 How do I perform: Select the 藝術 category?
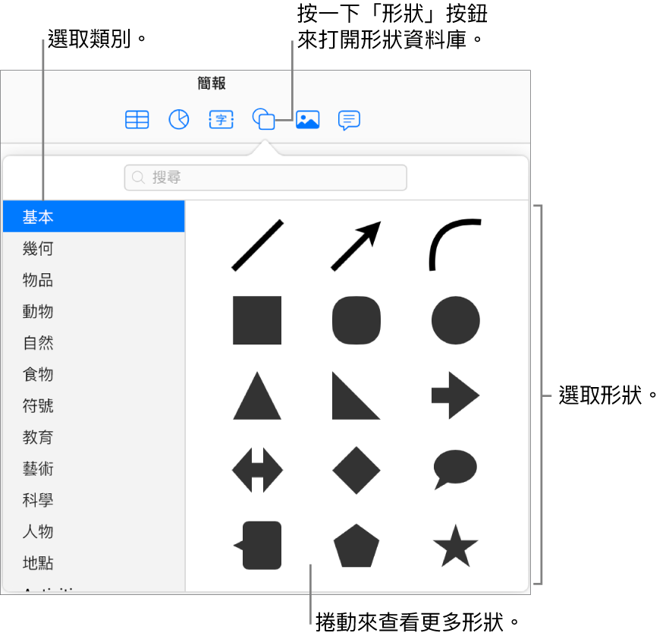(x=94, y=469)
